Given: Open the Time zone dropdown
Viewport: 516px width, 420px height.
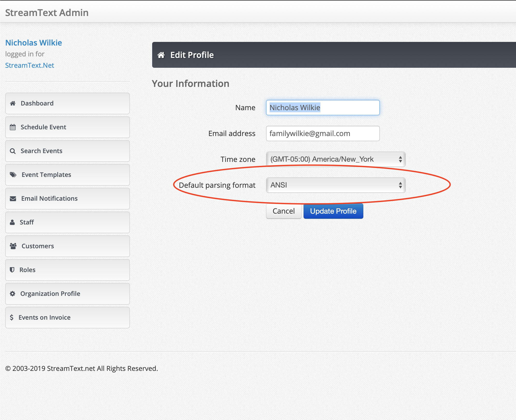Looking at the screenshot, I should coord(336,159).
